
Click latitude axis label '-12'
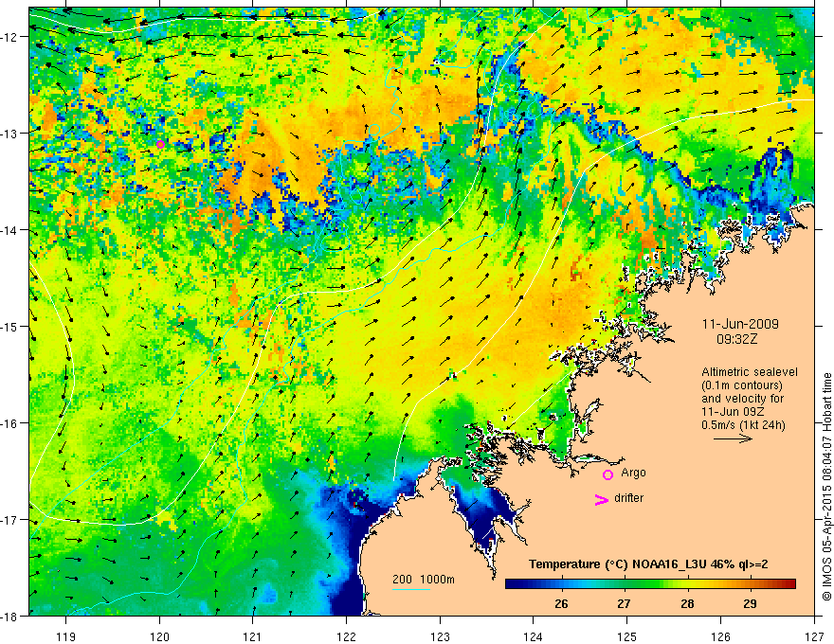pos(10,37)
